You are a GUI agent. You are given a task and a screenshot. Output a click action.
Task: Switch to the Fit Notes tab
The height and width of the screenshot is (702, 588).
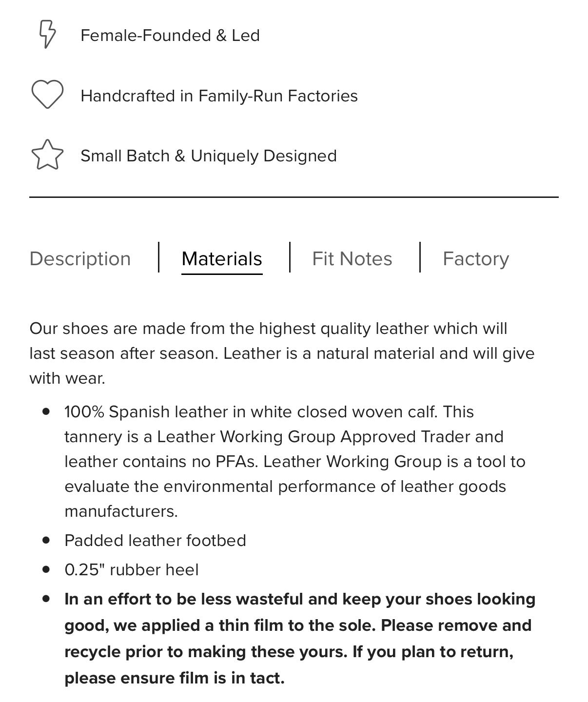[352, 258]
